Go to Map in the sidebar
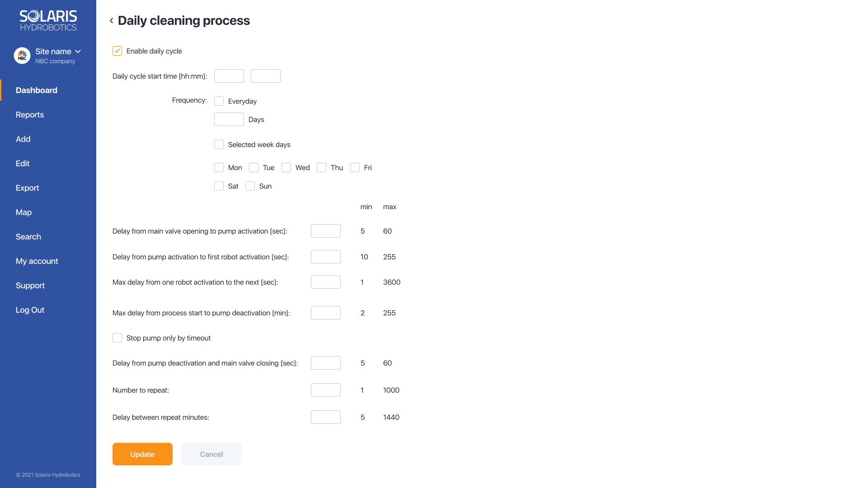 [x=23, y=212]
